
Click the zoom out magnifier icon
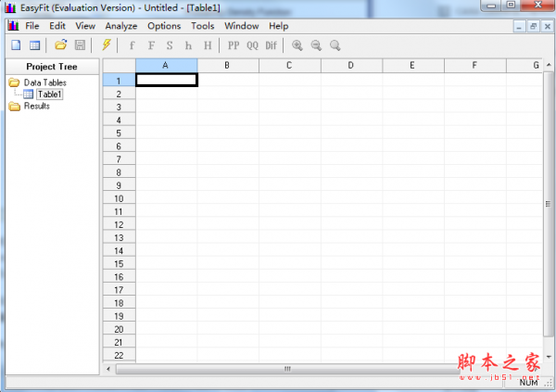pyautogui.click(x=316, y=45)
